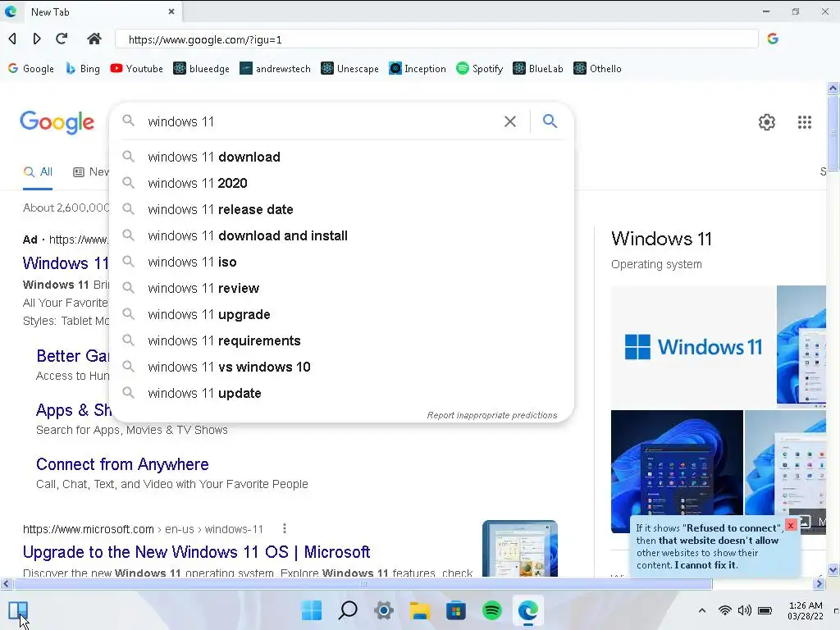
Task: Open File Explorer from the taskbar
Action: 420,610
